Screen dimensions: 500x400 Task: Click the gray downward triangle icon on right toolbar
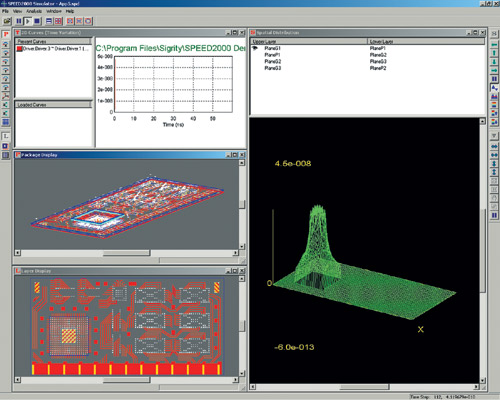click(x=494, y=136)
